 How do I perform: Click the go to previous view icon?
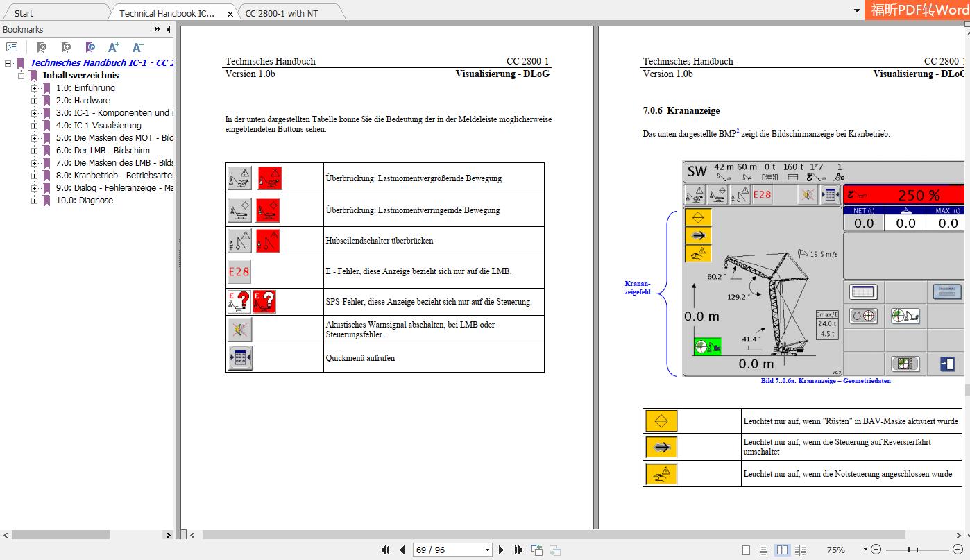click(x=536, y=549)
